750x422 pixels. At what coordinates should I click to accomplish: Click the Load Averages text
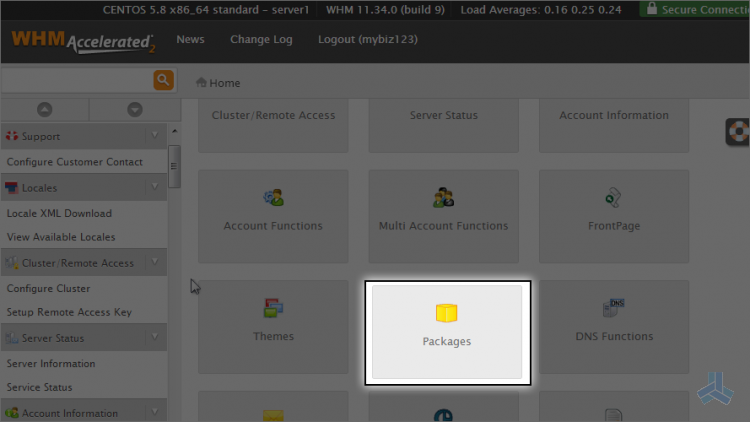(541, 10)
